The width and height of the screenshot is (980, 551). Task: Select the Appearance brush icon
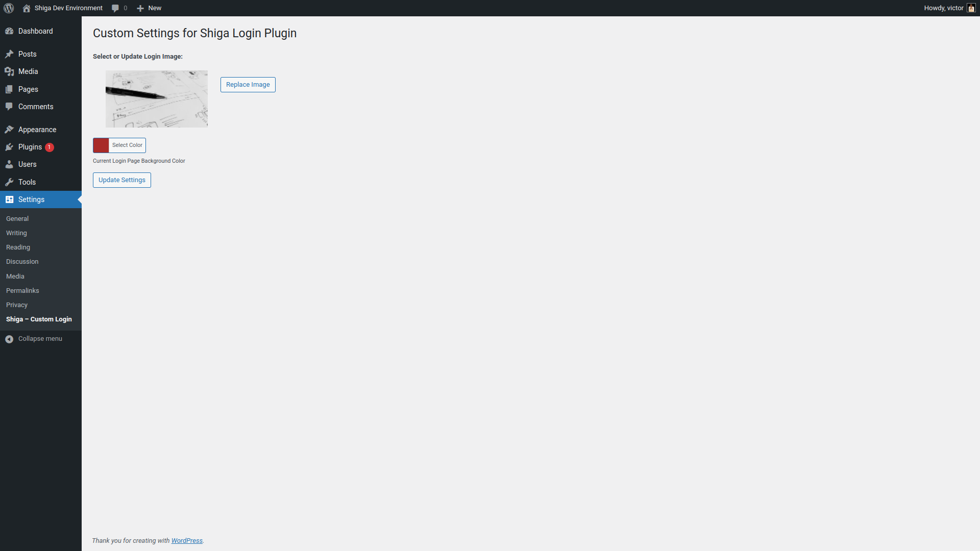[x=9, y=129]
